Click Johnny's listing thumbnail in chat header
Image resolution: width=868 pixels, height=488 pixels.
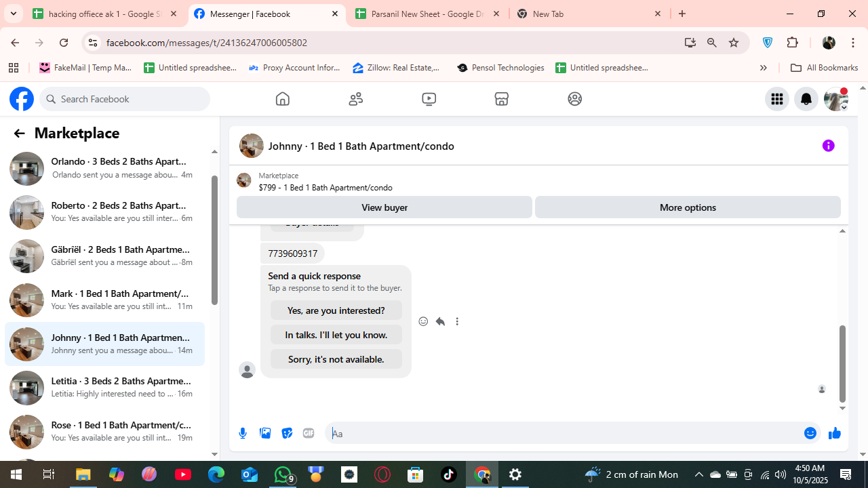[252, 146]
